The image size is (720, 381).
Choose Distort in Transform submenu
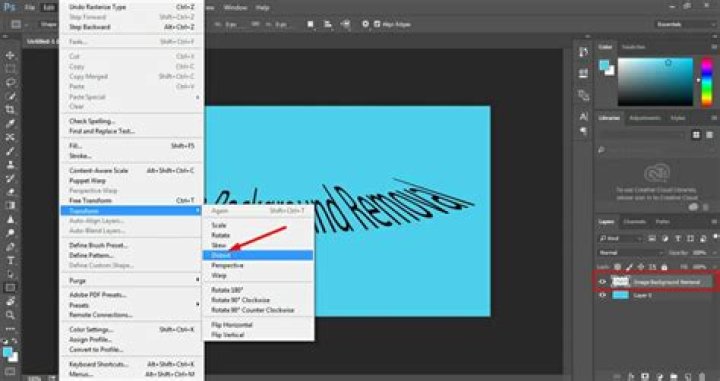(258, 255)
